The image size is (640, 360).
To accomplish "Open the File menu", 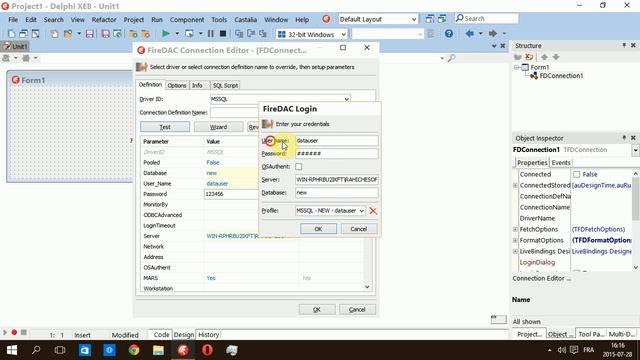I will point(13,20).
